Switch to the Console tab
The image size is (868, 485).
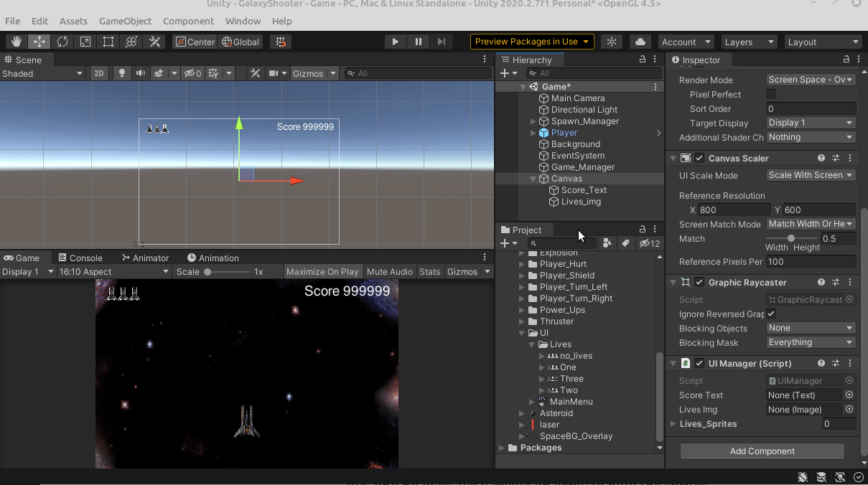point(80,258)
